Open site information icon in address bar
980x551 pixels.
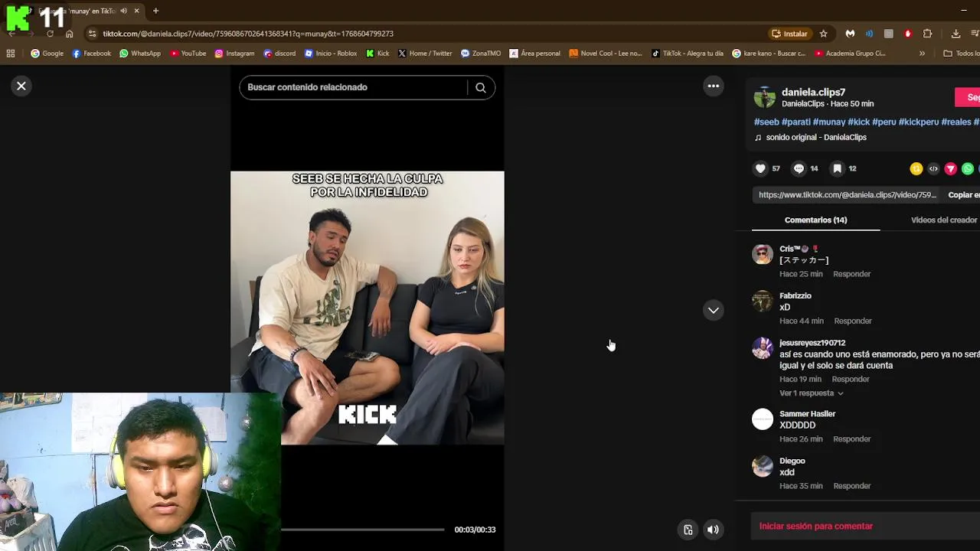(93, 34)
